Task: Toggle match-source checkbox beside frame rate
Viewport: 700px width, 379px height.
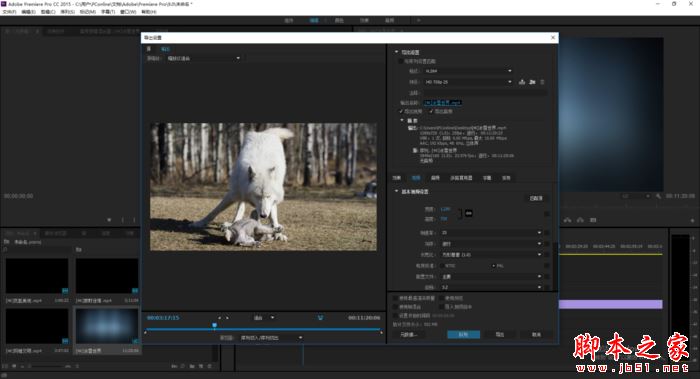Action: tap(547, 233)
